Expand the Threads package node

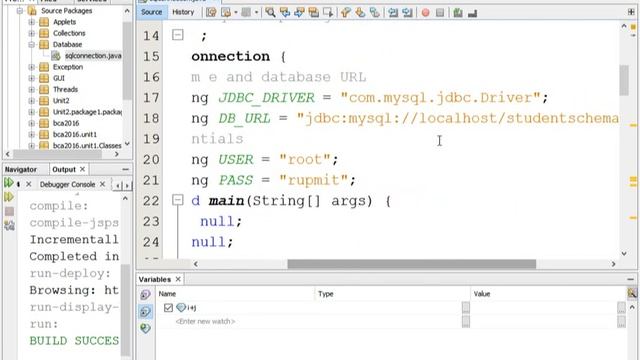pos(31,89)
